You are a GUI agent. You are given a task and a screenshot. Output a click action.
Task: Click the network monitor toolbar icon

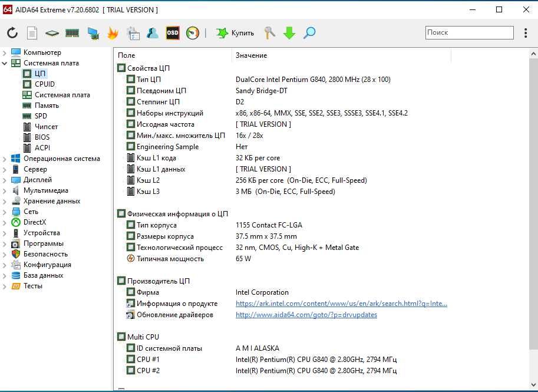[x=93, y=33]
